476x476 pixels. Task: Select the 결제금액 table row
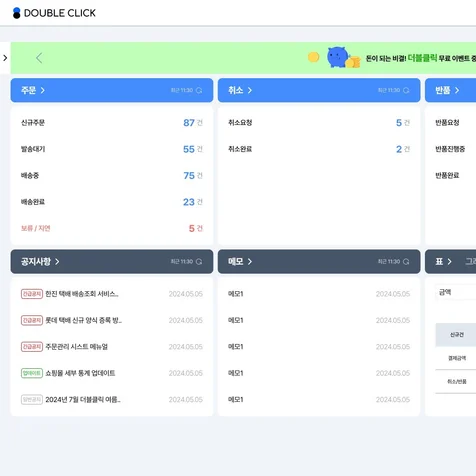point(456,358)
